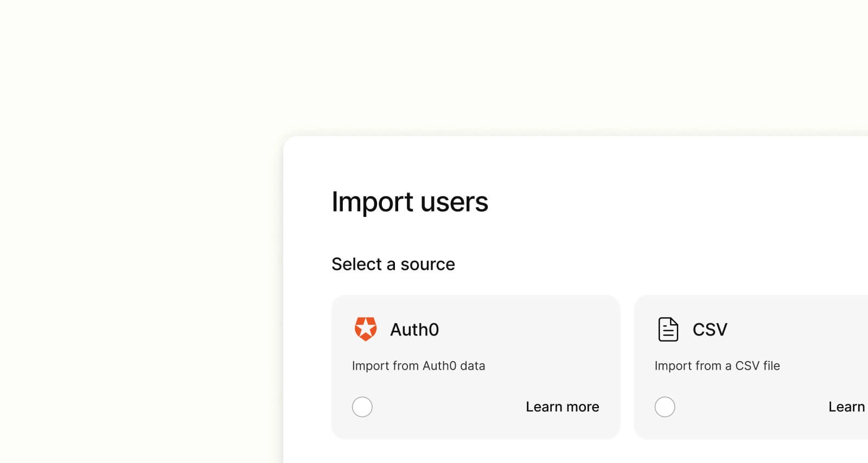Click the dialog's left margin beside 'Select a source'
This screenshot has width=868, height=463.
coord(307,264)
